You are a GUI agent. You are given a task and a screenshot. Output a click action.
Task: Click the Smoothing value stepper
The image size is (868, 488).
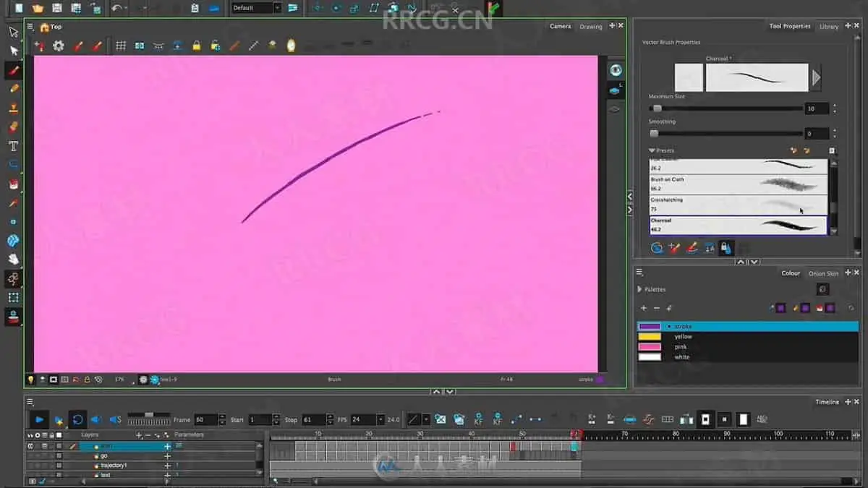(x=834, y=134)
